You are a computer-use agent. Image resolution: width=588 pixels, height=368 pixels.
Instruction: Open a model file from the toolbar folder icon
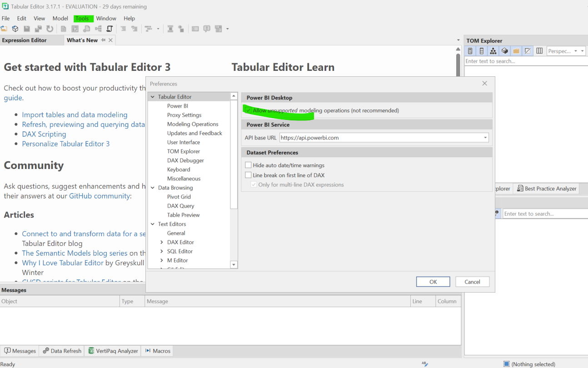(4, 29)
